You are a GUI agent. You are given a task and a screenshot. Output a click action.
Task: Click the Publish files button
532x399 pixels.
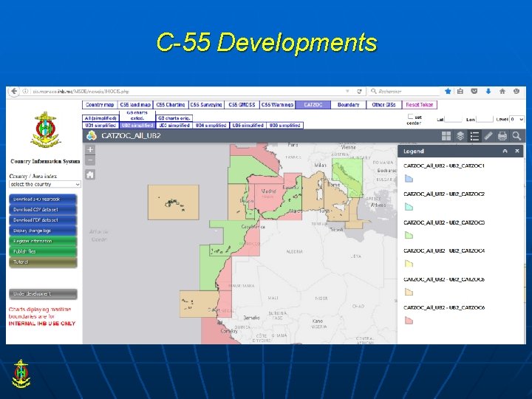tap(43, 252)
